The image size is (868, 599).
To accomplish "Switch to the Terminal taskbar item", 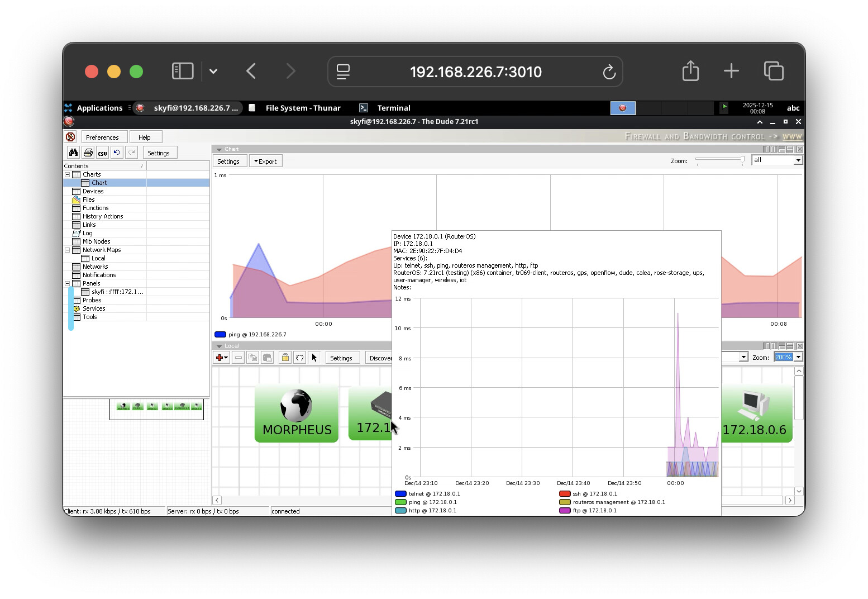I will [x=385, y=108].
